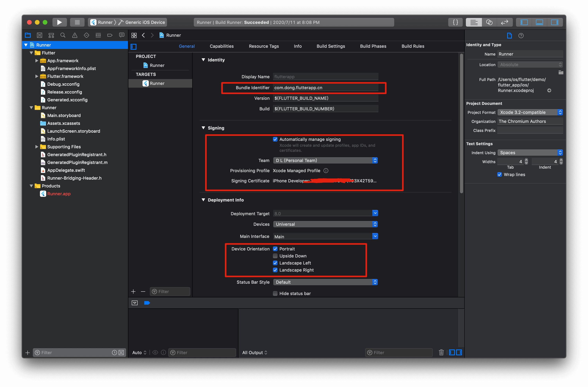
Task: Show the Quick Help inspector
Action: click(x=521, y=36)
